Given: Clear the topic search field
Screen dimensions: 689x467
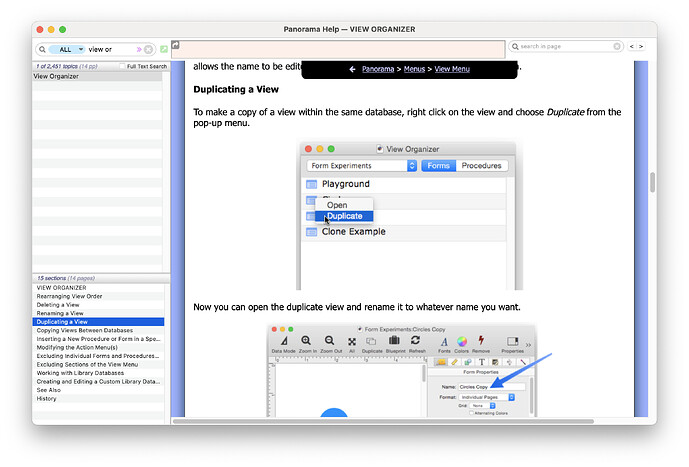Looking at the screenshot, I should click(x=149, y=49).
